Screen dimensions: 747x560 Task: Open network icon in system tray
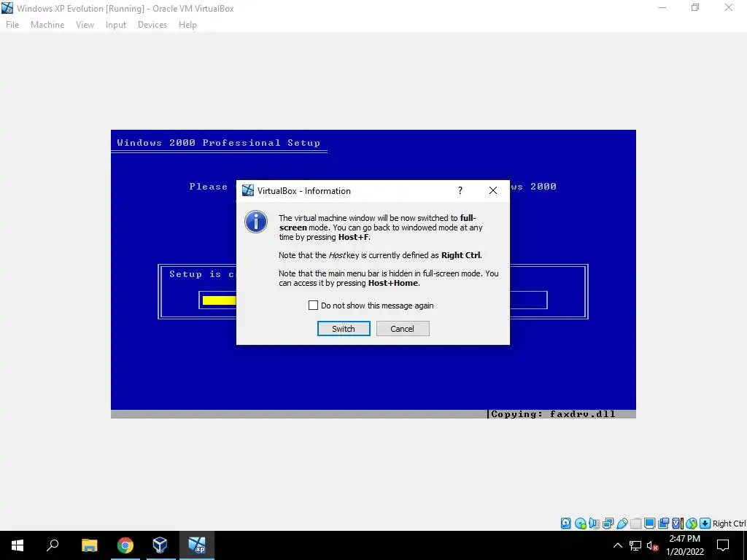[635, 545]
